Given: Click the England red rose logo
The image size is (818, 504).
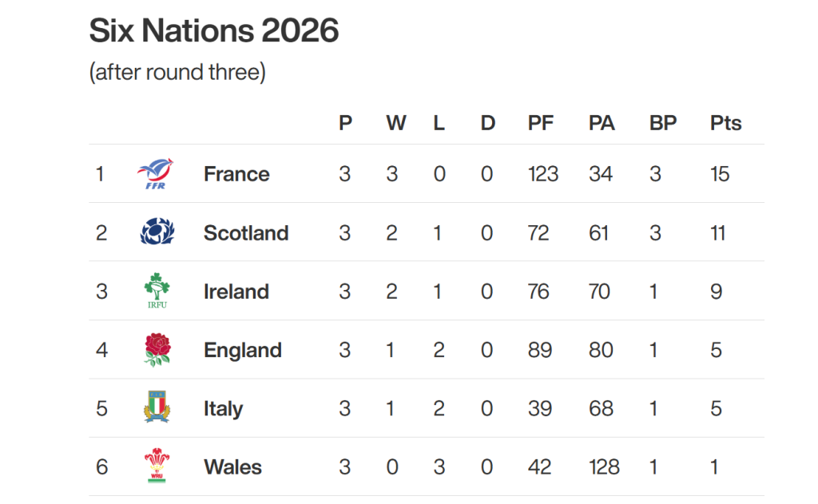Looking at the screenshot, I should [156, 350].
